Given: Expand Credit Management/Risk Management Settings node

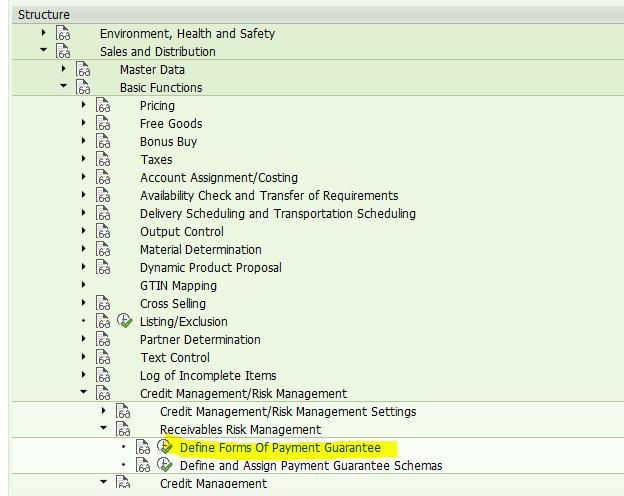Looking at the screenshot, I should coord(103,410).
